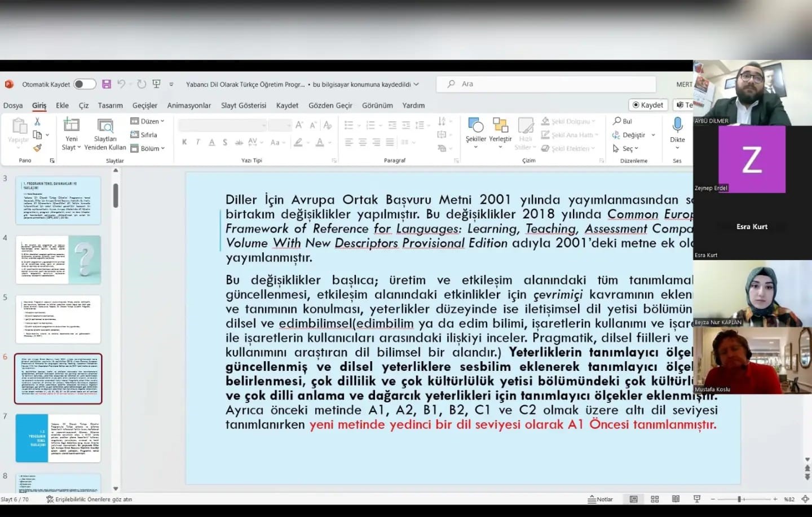Viewport: 812px width, 517px height.
Task: Click the scissors cut icon
Action: click(37, 121)
